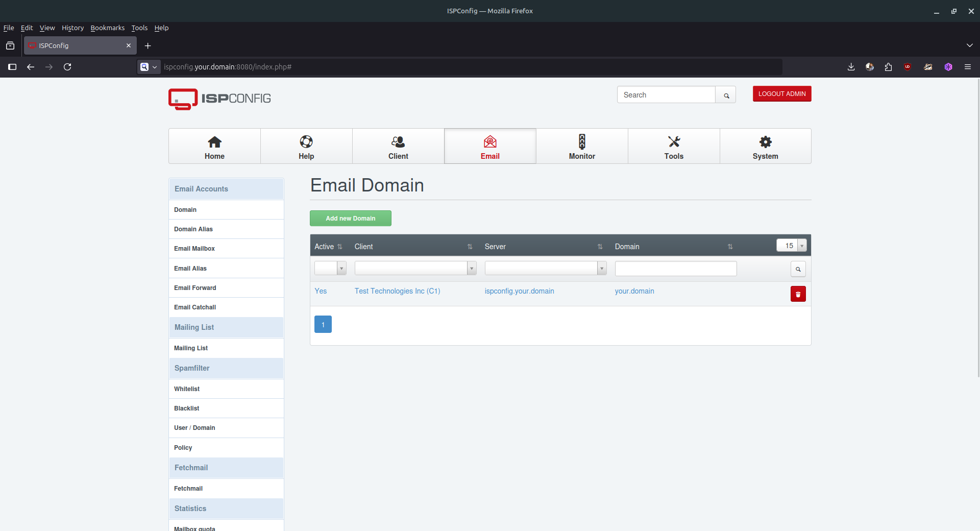This screenshot has height=531, width=980.
Task: Click the LOGOUT ADMIN button
Action: point(782,94)
